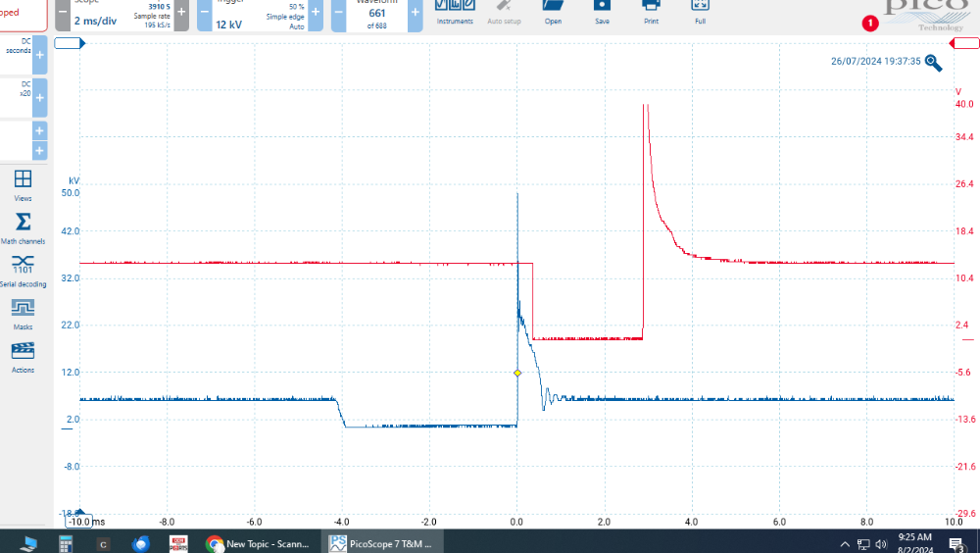
Task: Open the Views panel
Action: (x=23, y=184)
